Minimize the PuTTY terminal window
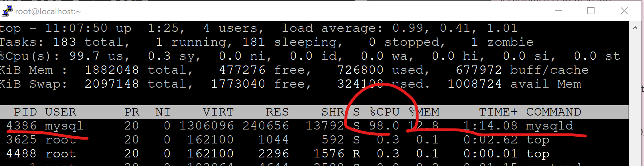This screenshot has height=166, width=644. 558,11
